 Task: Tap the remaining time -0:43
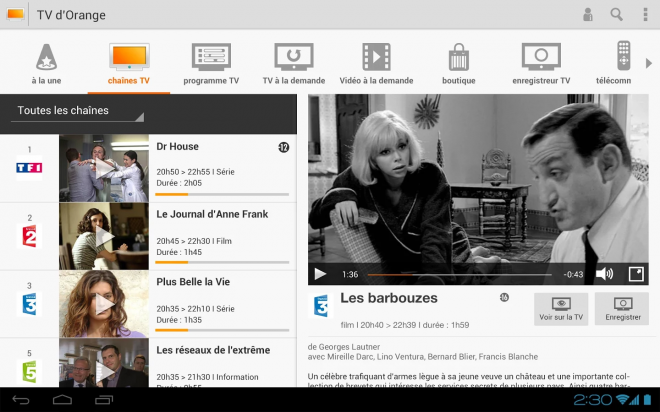[573, 274]
